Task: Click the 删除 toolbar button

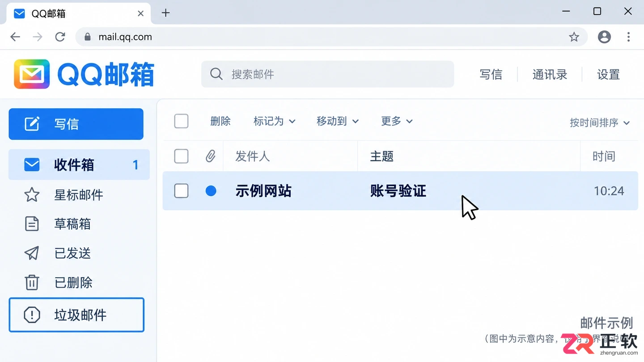Action: [x=220, y=121]
